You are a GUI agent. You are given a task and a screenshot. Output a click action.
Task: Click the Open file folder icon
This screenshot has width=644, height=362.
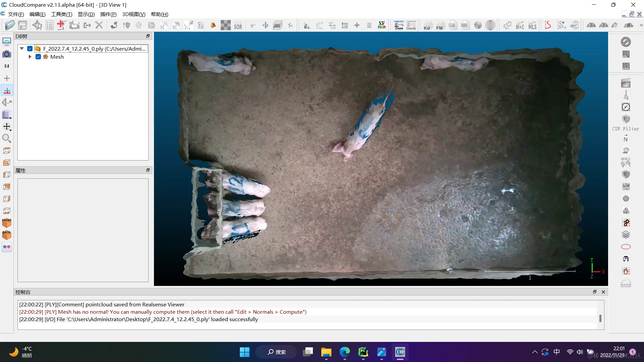pos(10,25)
